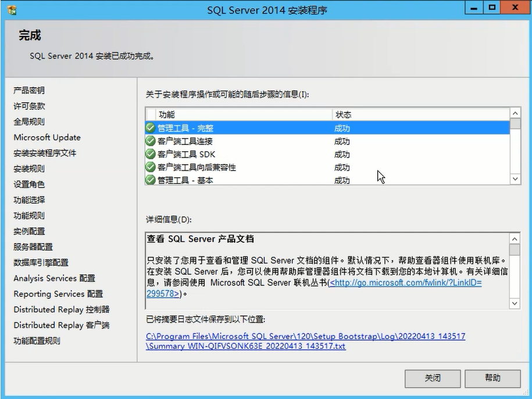Click the 功能选择 step
532x399 pixels.
tap(29, 200)
